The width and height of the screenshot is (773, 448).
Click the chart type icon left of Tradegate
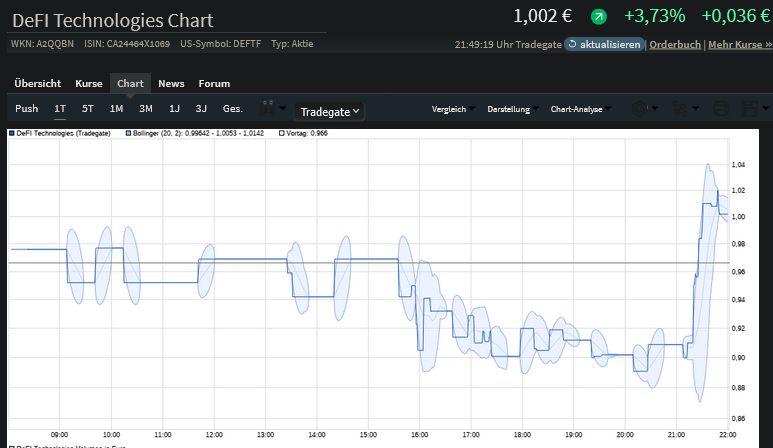(x=268, y=108)
